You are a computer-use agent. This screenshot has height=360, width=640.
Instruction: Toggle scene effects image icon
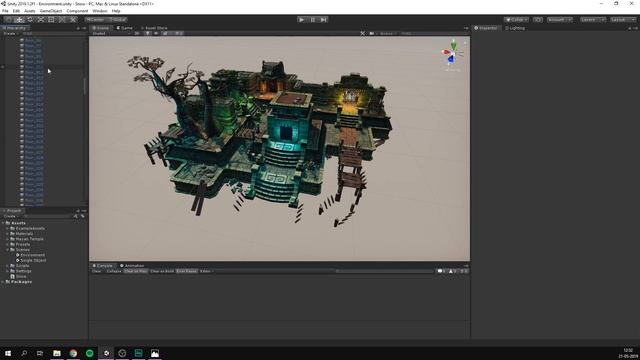(x=165, y=33)
